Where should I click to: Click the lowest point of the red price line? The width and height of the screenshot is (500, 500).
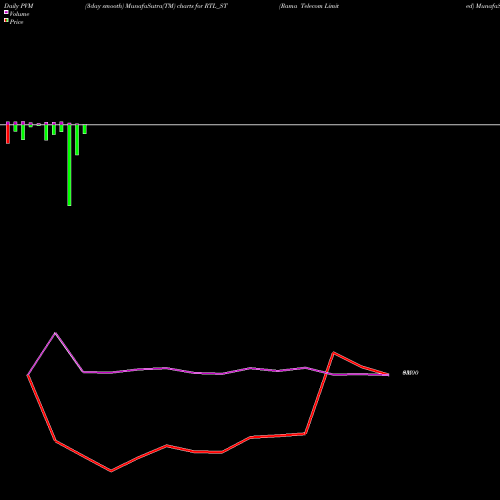coord(111,471)
